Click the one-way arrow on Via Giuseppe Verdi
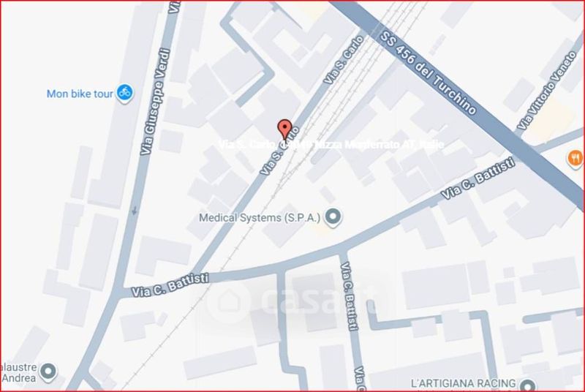 tap(135, 211)
